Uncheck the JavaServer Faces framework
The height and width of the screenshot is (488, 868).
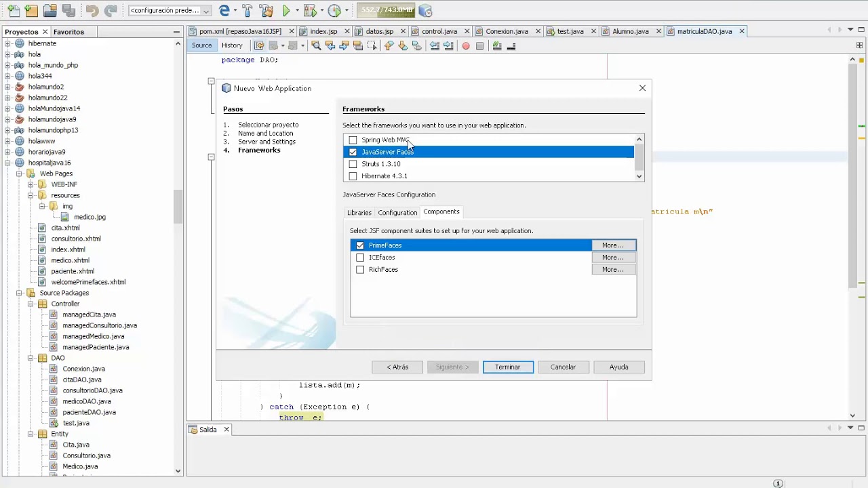pyautogui.click(x=353, y=152)
